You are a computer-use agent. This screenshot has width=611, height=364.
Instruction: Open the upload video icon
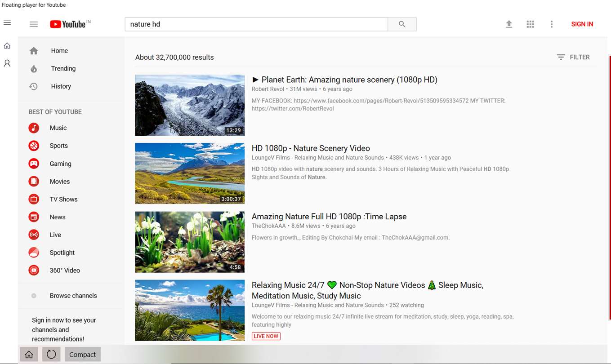[x=509, y=24]
